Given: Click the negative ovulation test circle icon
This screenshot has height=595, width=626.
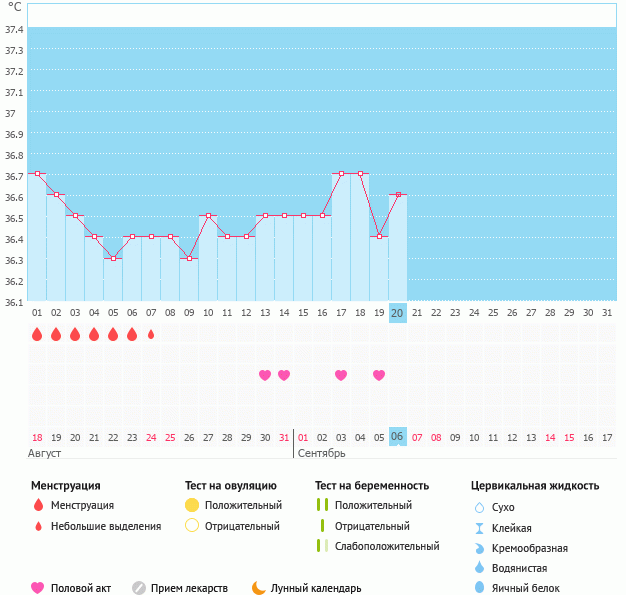Looking at the screenshot, I should coord(192,526).
